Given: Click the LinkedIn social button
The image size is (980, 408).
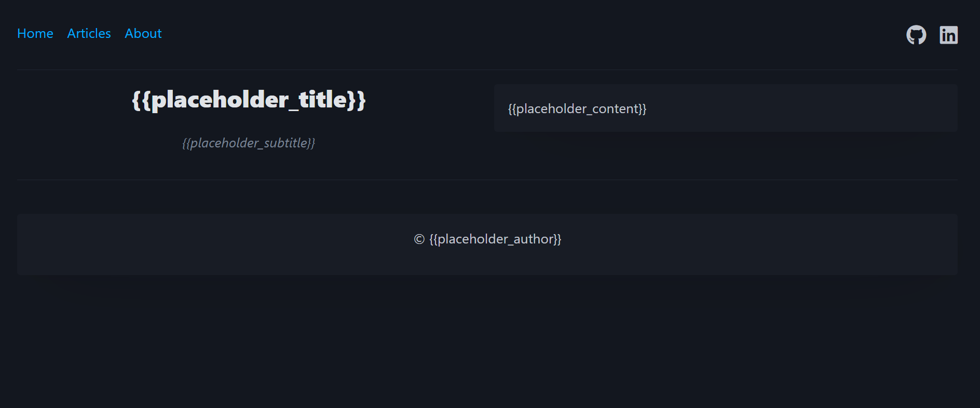Looking at the screenshot, I should [x=948, y=35].
